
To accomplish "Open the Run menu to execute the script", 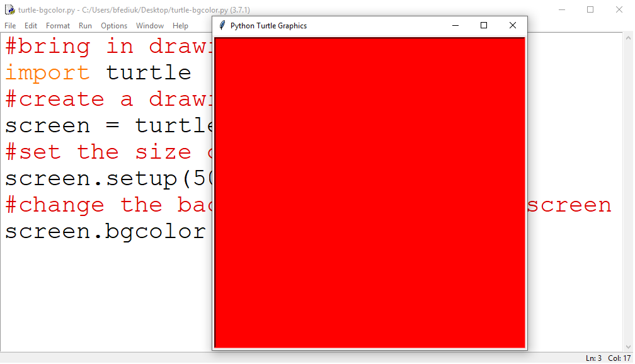I will 85,25.
